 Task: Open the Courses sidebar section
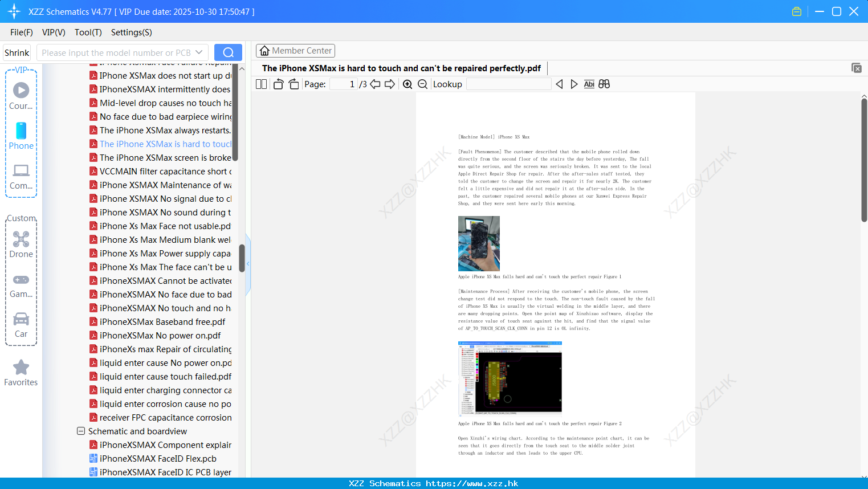click(x=21, y=96)
